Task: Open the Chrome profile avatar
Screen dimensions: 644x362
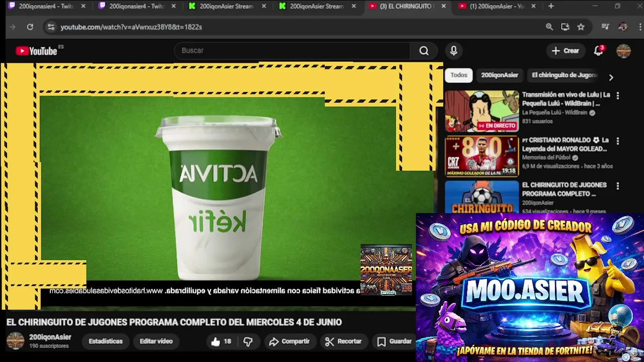Action: point(623,27)
